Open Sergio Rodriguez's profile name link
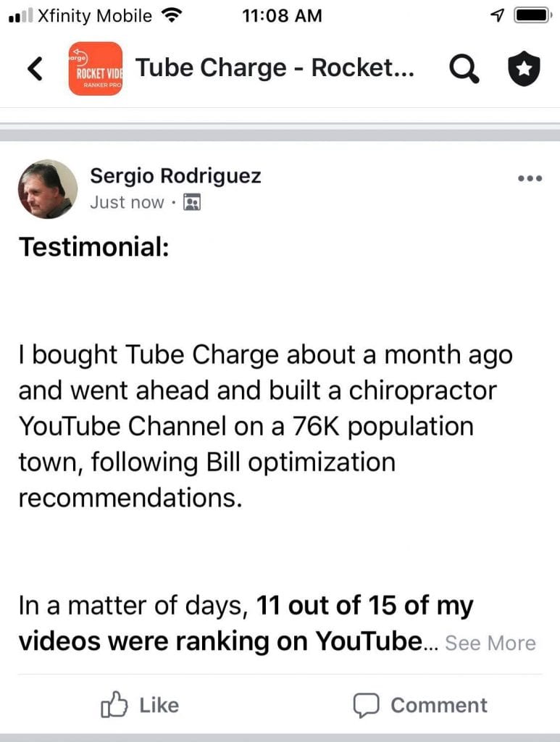The image size is (560, 742). click(175, 175)
